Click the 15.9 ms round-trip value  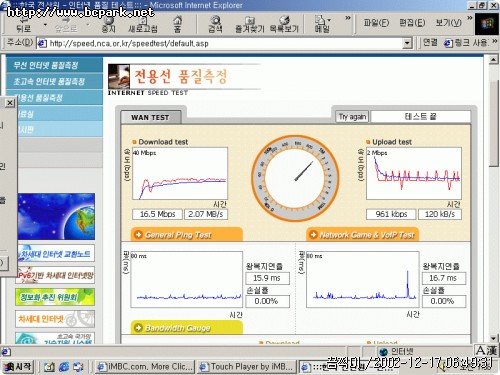(267, 278)
